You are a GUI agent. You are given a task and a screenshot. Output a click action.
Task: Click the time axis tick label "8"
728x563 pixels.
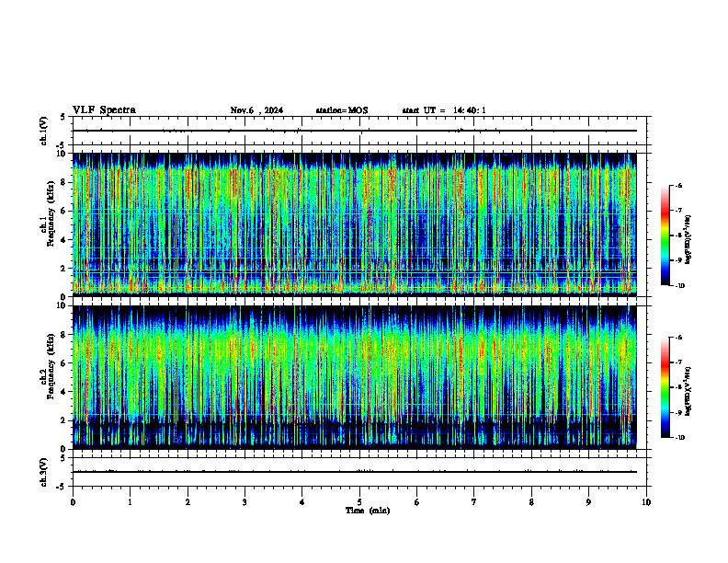[531, 502]
